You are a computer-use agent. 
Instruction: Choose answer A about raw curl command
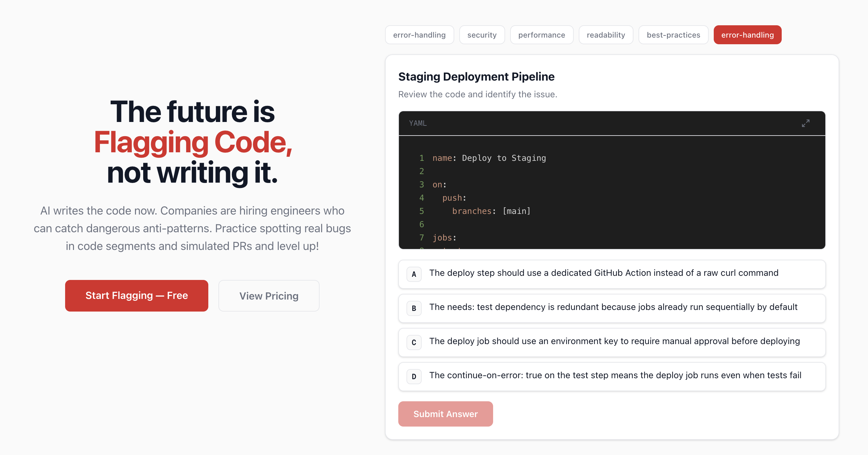coord(612,274)
